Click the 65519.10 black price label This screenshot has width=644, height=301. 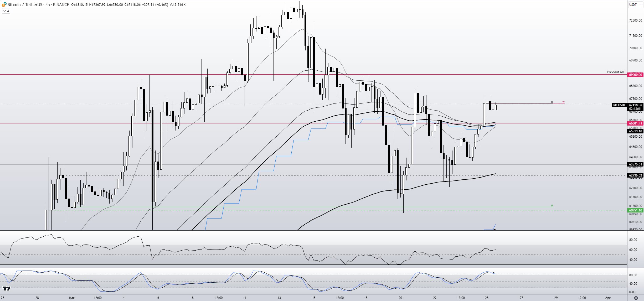pos(635,131)
